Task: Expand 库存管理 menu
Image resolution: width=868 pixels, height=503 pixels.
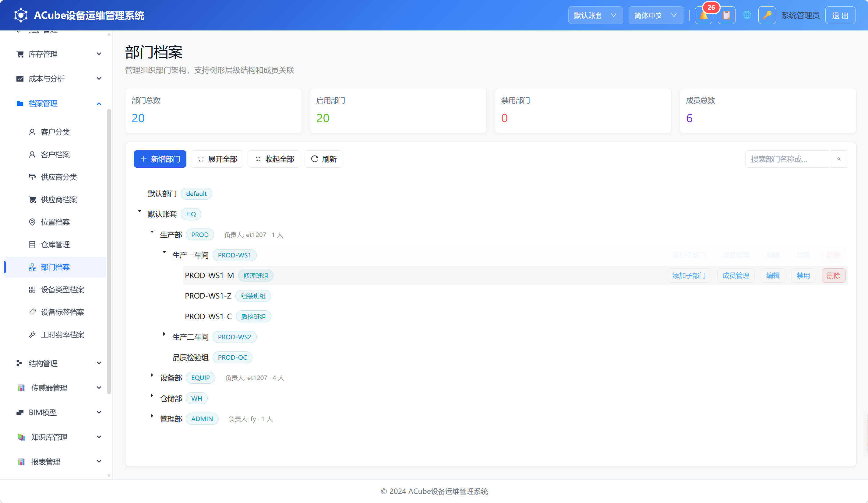Action: (55, 54)
